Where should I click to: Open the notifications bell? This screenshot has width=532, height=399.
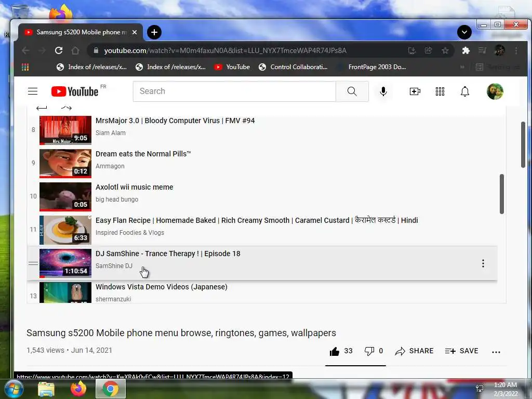(x=465, y=91)
